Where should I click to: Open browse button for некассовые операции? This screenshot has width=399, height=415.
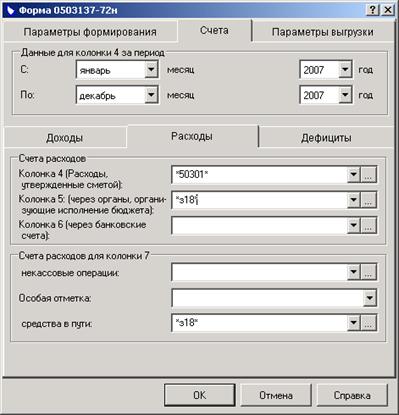coord(368,272)
